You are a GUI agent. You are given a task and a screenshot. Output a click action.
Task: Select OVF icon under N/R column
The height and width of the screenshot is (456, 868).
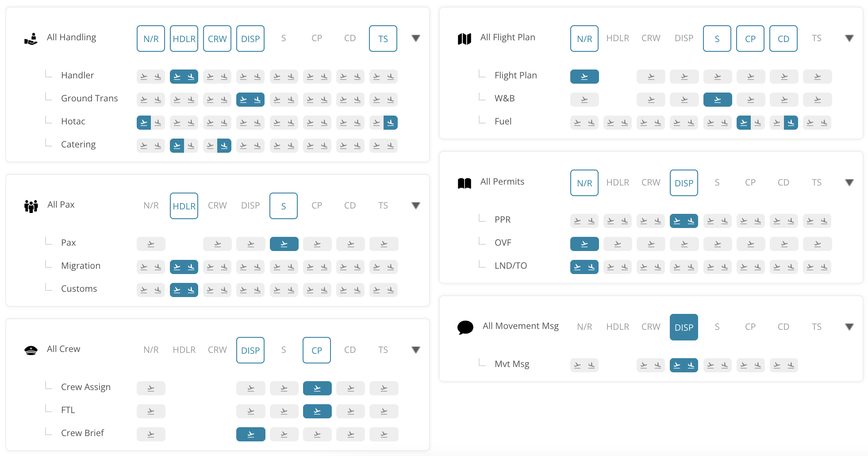(x=584, y=244)
